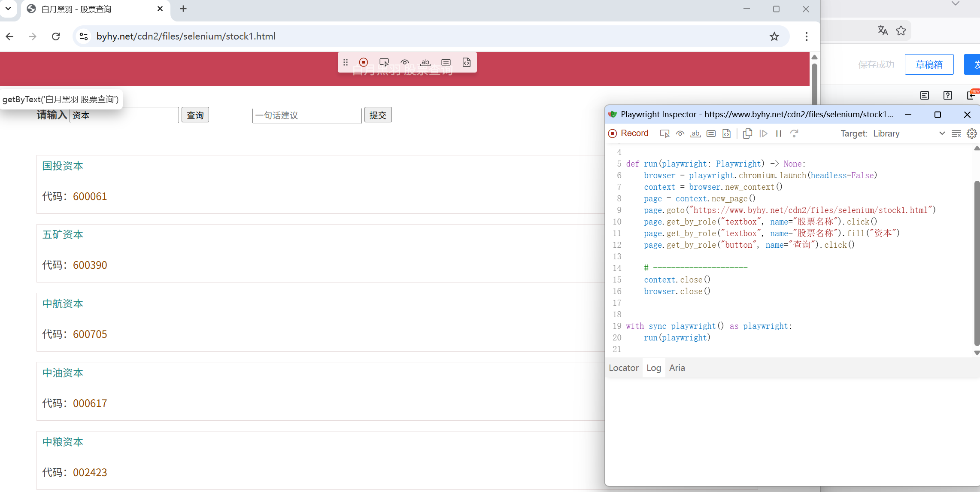This screenshot has height=492, width=980.
Task: Open Chrome's three-dot menu
Action: click(806, 36)
